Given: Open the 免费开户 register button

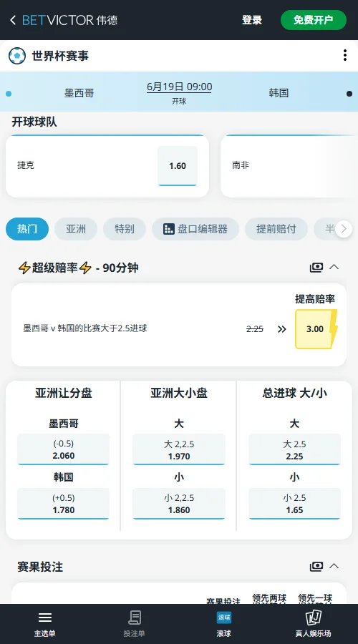Looking at the screenshot, I should 313,20.
